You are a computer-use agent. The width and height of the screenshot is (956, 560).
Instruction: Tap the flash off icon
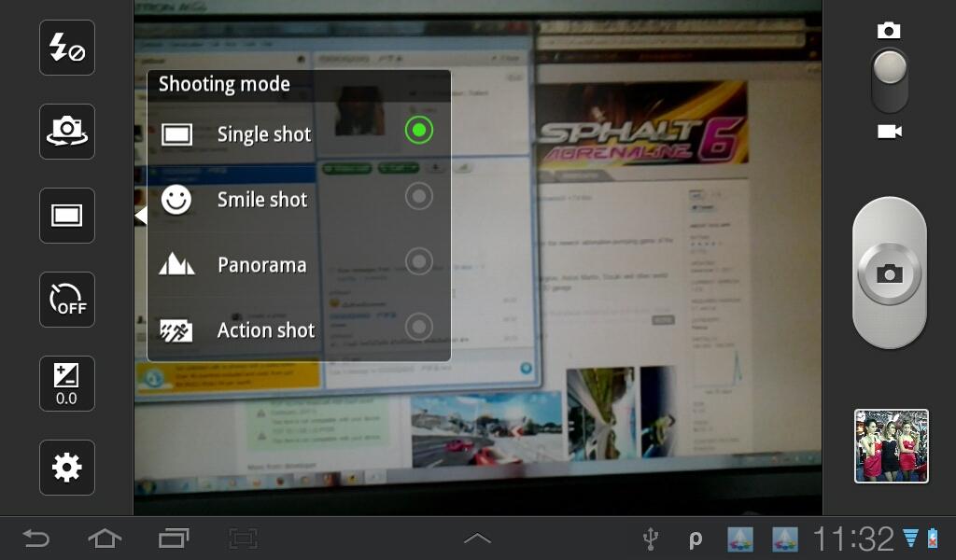(67, 48)
